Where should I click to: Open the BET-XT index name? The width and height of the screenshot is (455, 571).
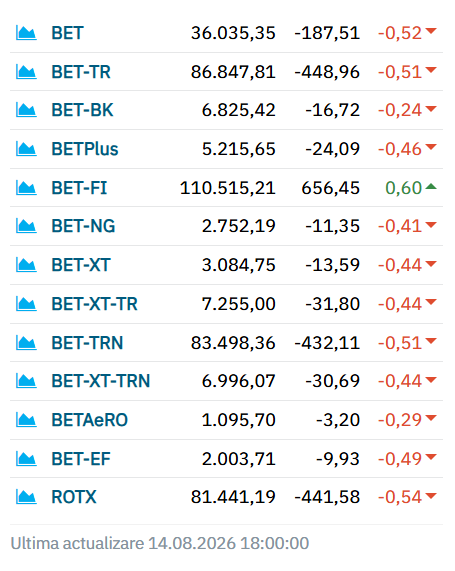point(81,265)
